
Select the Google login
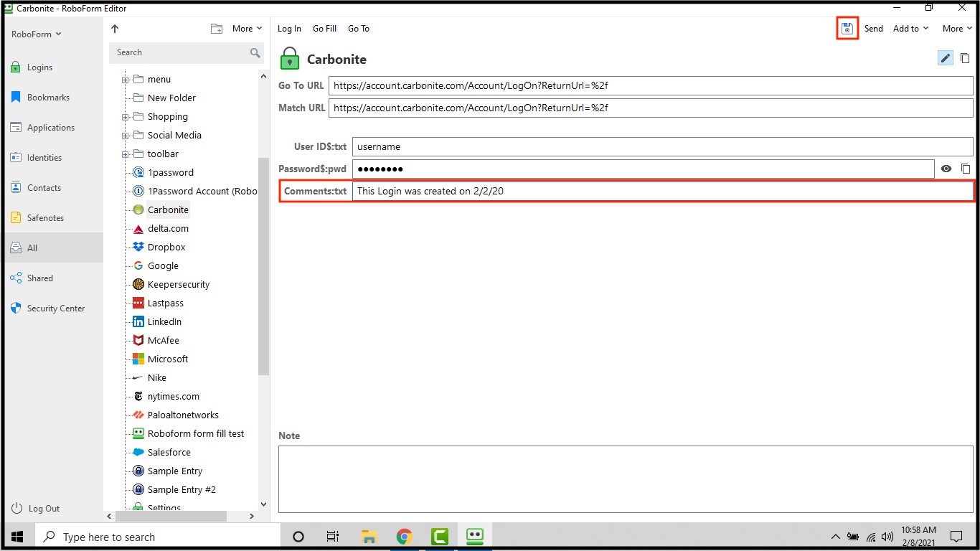163,266
